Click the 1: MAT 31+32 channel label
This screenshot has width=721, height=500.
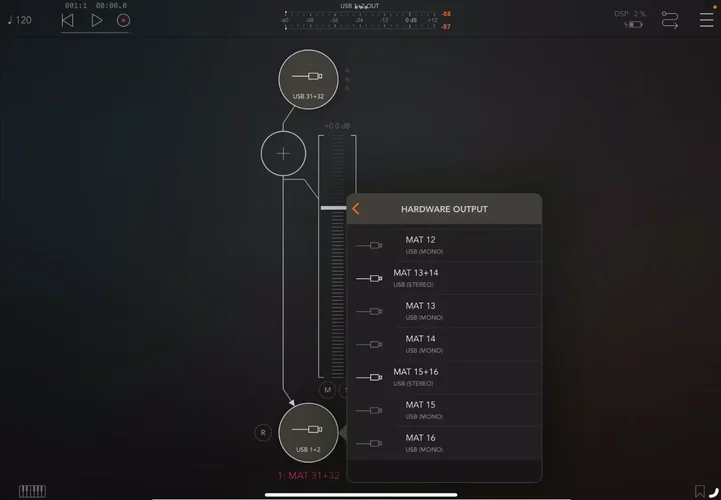(x=309, y=476)
